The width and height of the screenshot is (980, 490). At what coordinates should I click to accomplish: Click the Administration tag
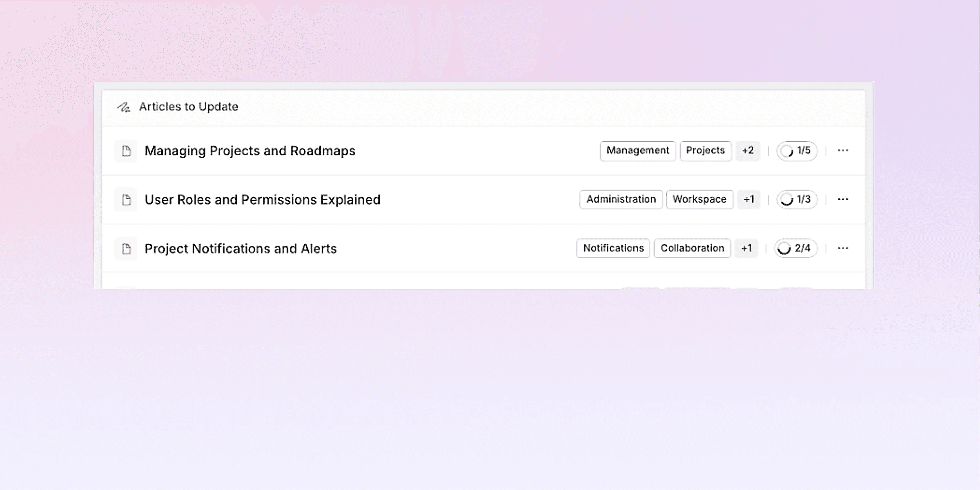coord(621,199)
